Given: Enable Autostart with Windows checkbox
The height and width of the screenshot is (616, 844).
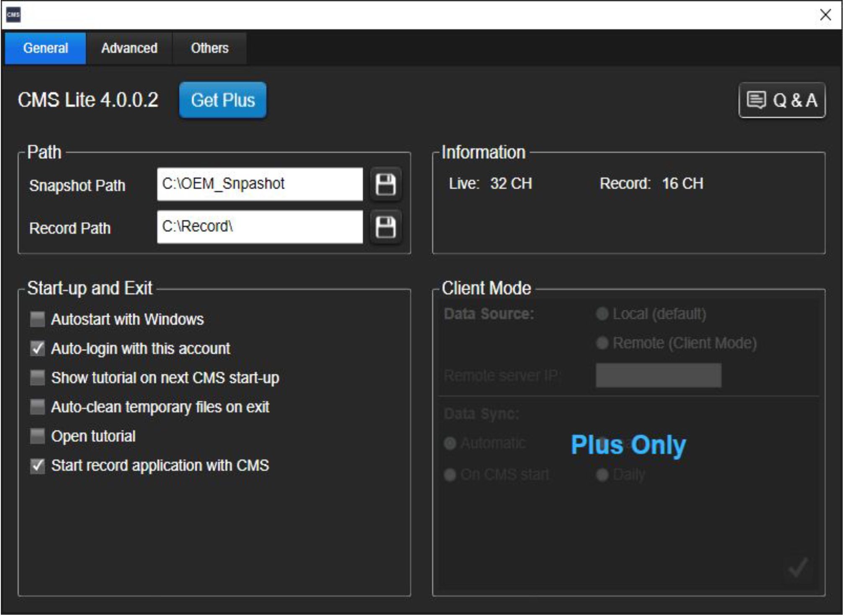Looking at the screenshot, I should coord(38,319).
